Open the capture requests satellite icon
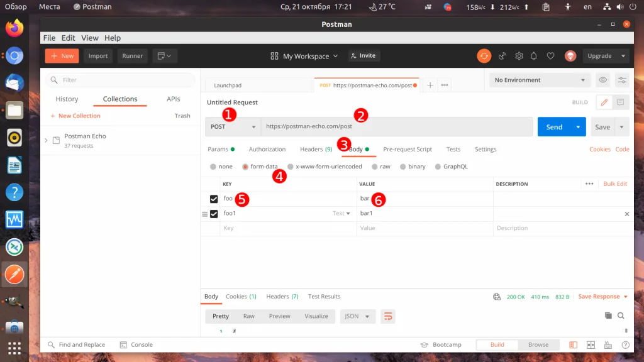 (502, 56)
